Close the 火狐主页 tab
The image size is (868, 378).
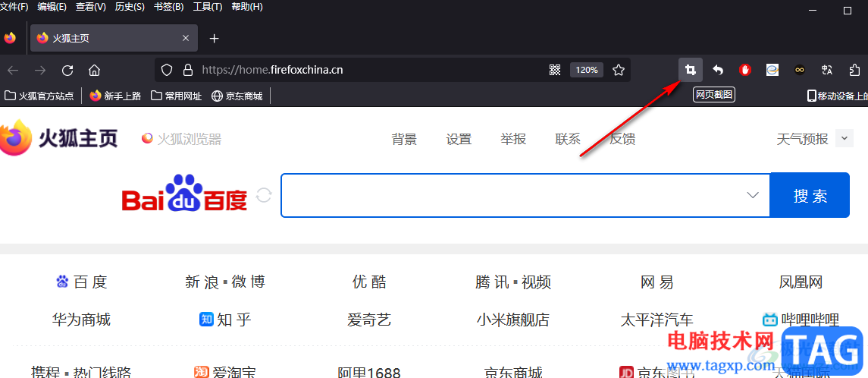(186, 38)
